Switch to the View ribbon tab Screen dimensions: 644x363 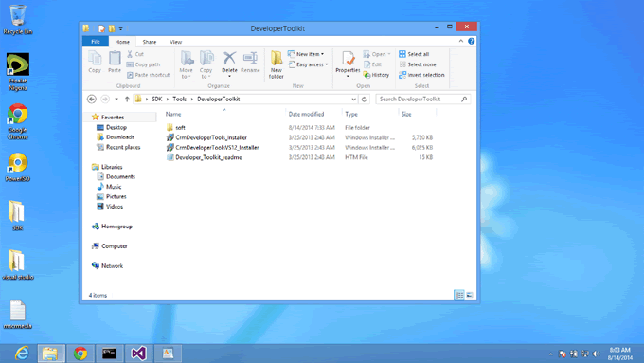pyautogui.click(x=176, y=42)
